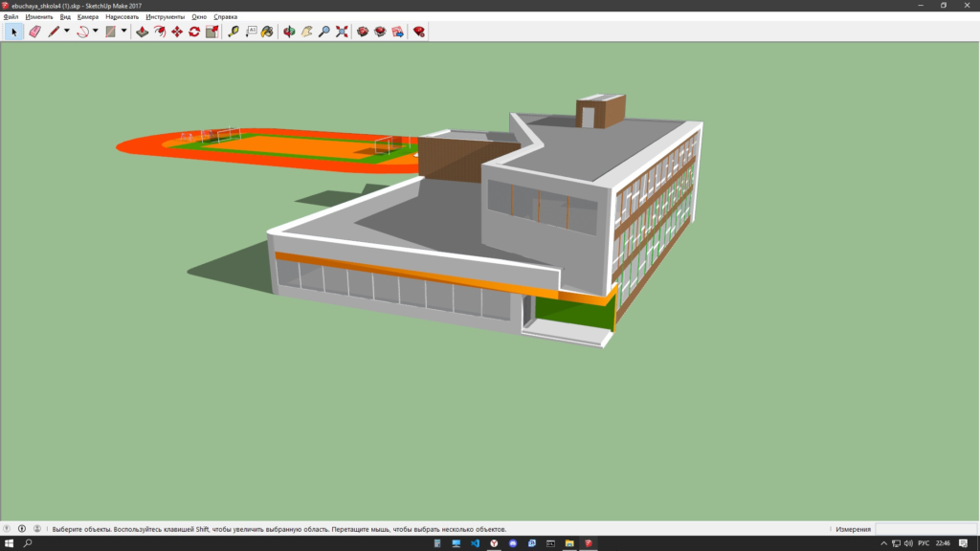Open the Изменить menu
This screenshot has width=980, height=551.
click(39, 17)
